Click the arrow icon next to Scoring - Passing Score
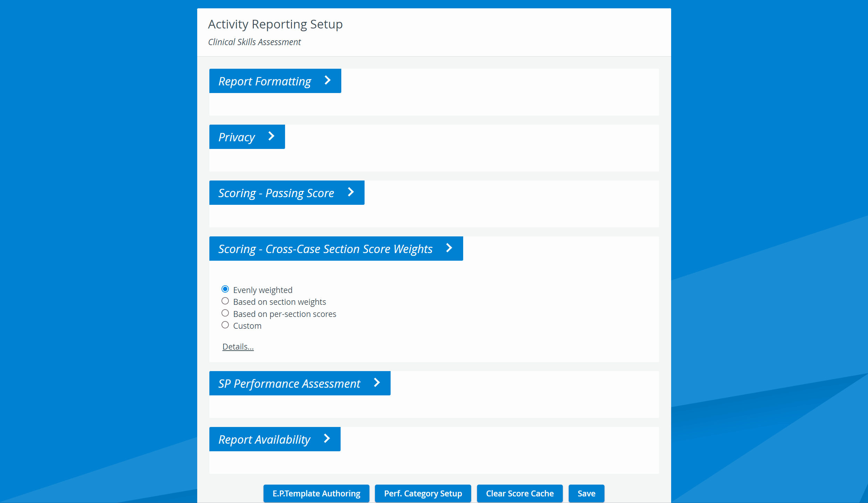Viewport: 868px width, 503px height. (x=351, y=192)
